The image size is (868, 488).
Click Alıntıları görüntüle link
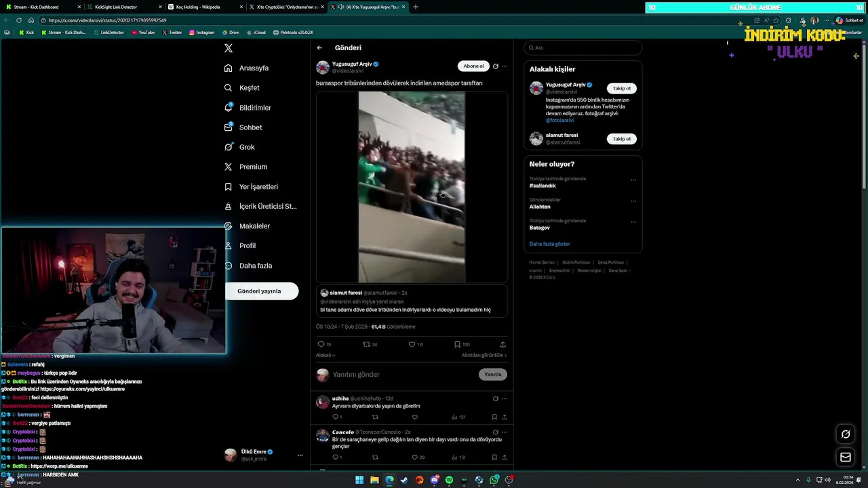pos(484,355)
